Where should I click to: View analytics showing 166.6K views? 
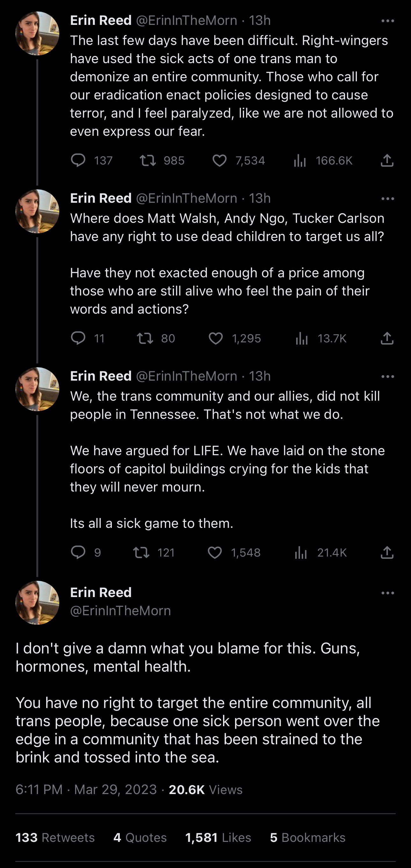click(300, 160)
